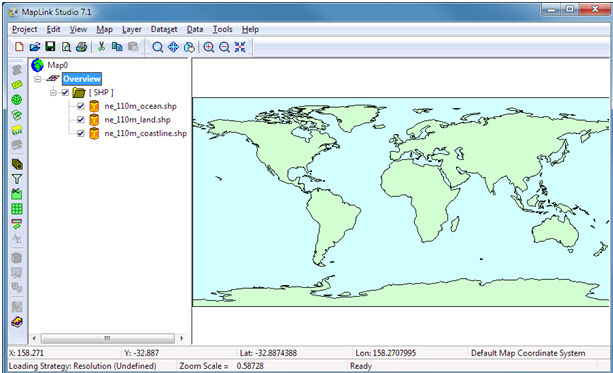Click the SHP folder icon

click(x=79, y=93)
